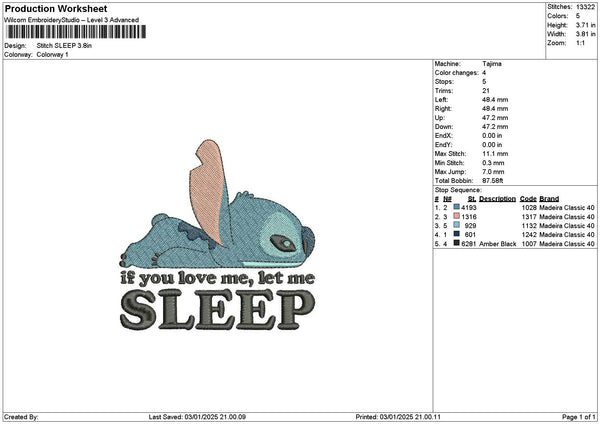Pick the Amber Black thread swatch
The image size is (600, 424).
point(456,243)
